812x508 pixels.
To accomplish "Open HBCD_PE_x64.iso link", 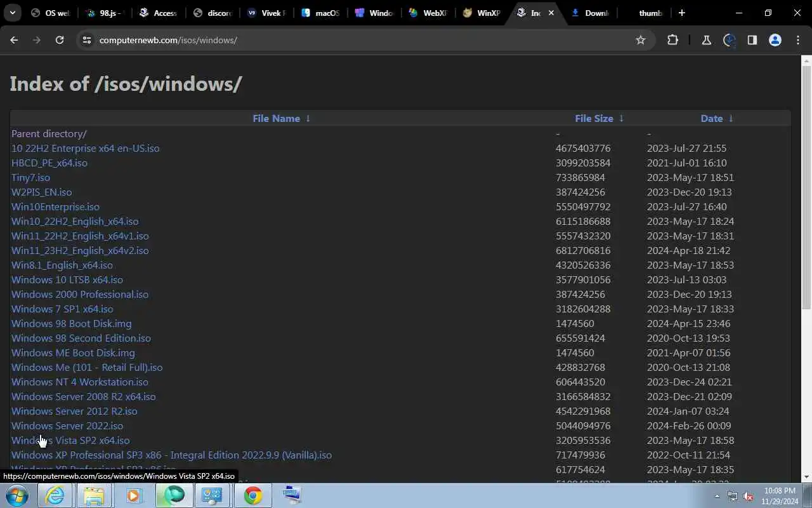I will click(x=49, y=163).
